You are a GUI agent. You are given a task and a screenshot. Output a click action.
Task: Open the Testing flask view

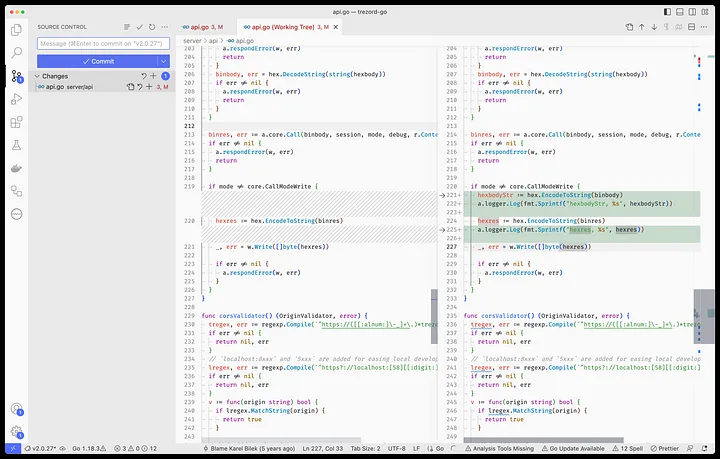click(x=17, y=145)
